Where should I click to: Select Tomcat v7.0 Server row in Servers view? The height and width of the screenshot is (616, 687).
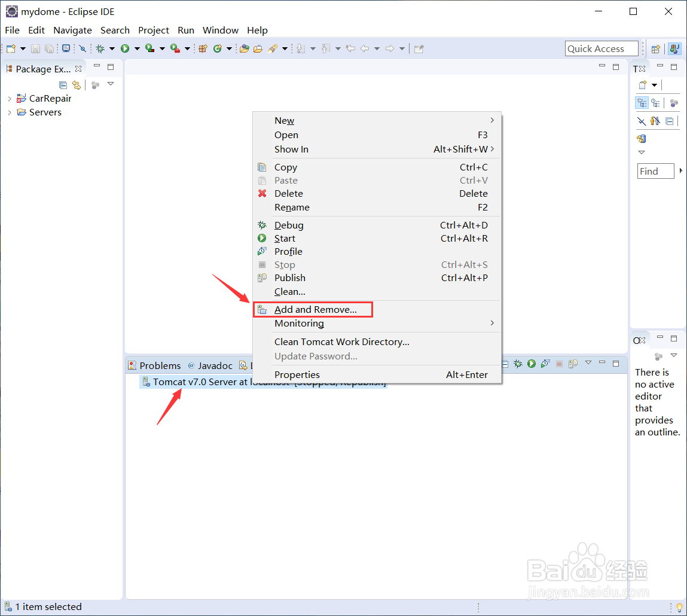point(263,382)
